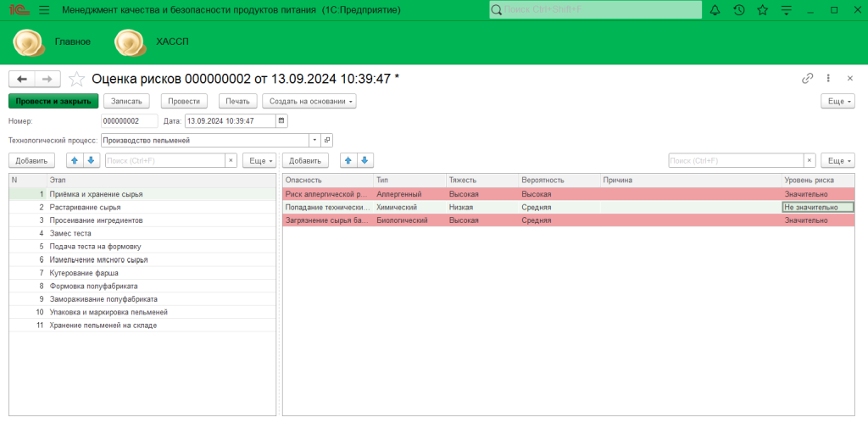Open the history clock icon
This screenshot has width=868, height=423.
point(739,10)
